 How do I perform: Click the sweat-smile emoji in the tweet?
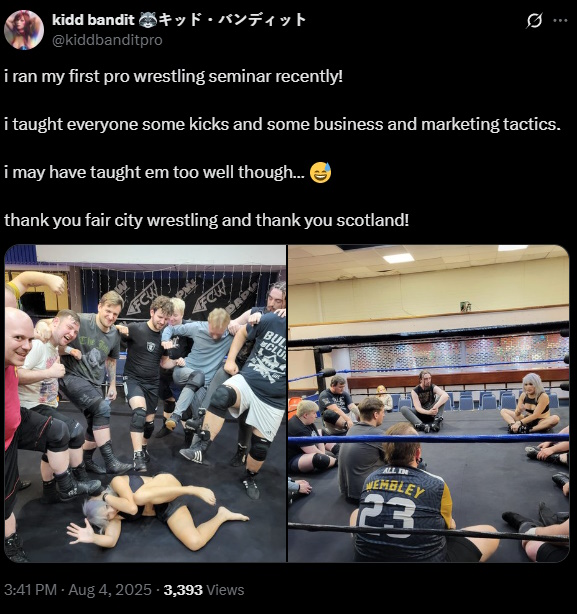(320, 173)
